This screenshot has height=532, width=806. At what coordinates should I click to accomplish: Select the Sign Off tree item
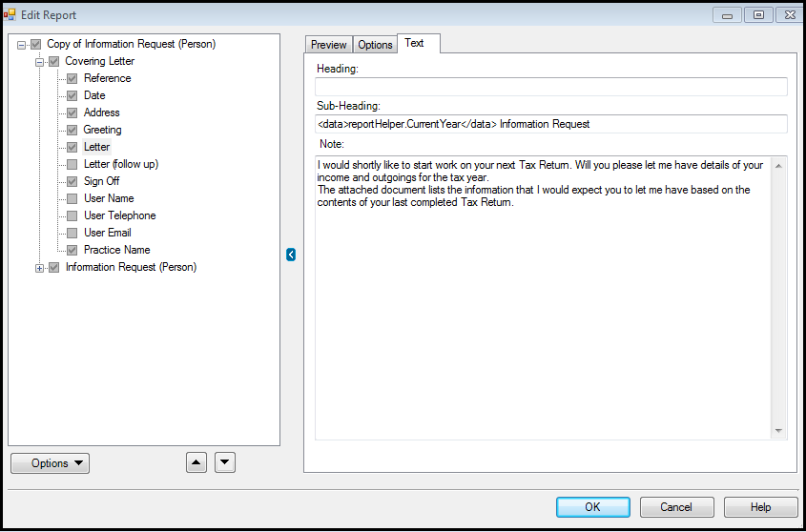[x=101, y=181]
